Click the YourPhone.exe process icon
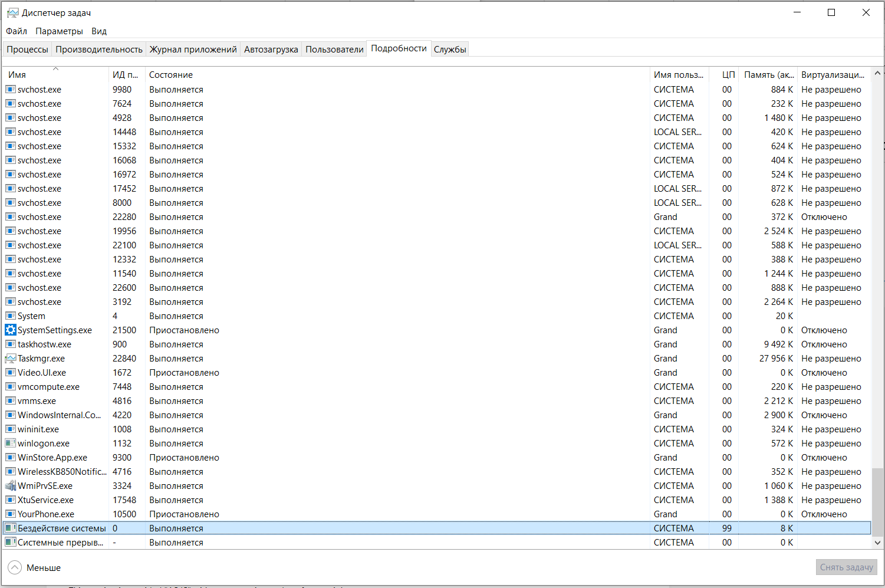This screenshot has width=885, height=588. click(x=11, y=514)
